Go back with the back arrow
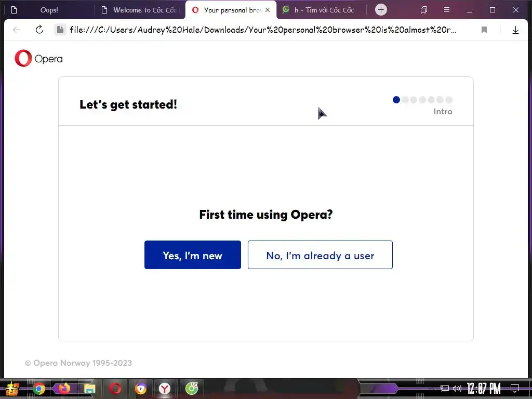This screenshot has width=532, height=399. click(x=16, y=30)
